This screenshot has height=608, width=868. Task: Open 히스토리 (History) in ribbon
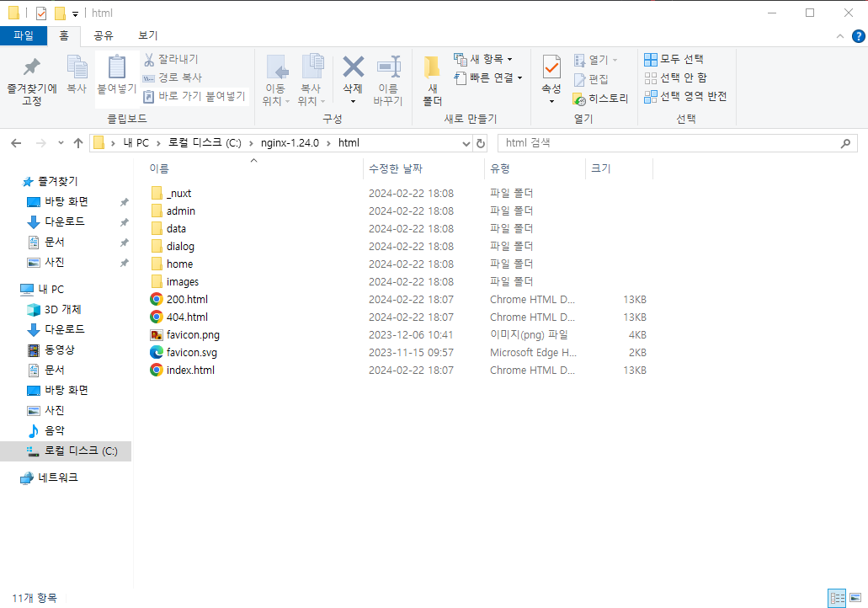pyautogui.click(x=600, y=99)
